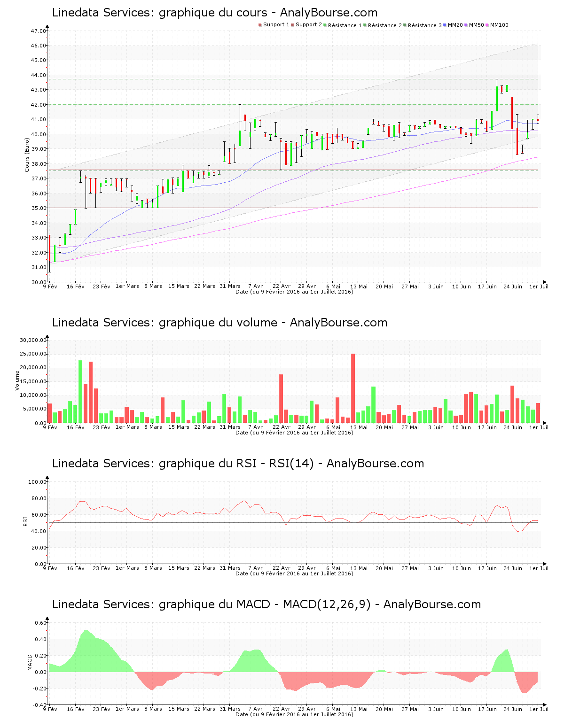Click the 'Cours (Euro)' axis label
This screenshot has height=728, width=564.
coord(27,155)
